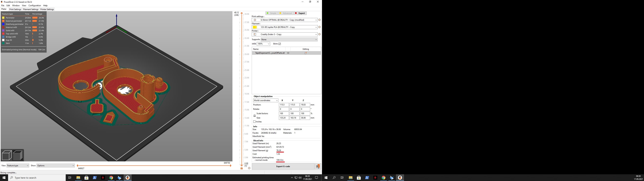Open the Configuration menu

pyautogui.click(x=35, y=6)
